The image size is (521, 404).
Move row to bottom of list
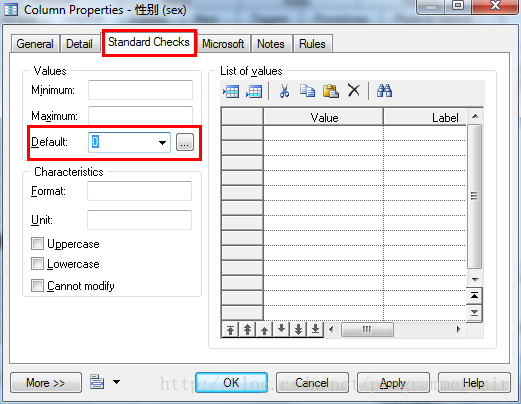315,329
